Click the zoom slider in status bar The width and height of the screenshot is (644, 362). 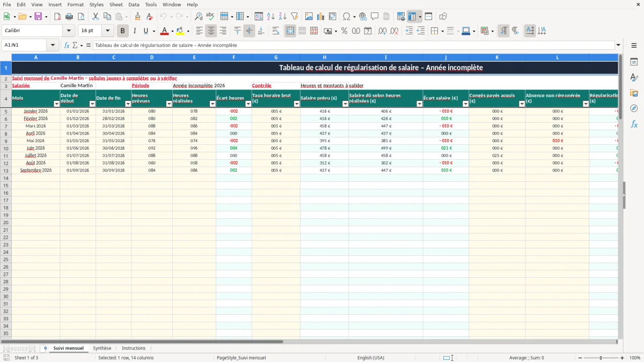click(x=600, y=358)
